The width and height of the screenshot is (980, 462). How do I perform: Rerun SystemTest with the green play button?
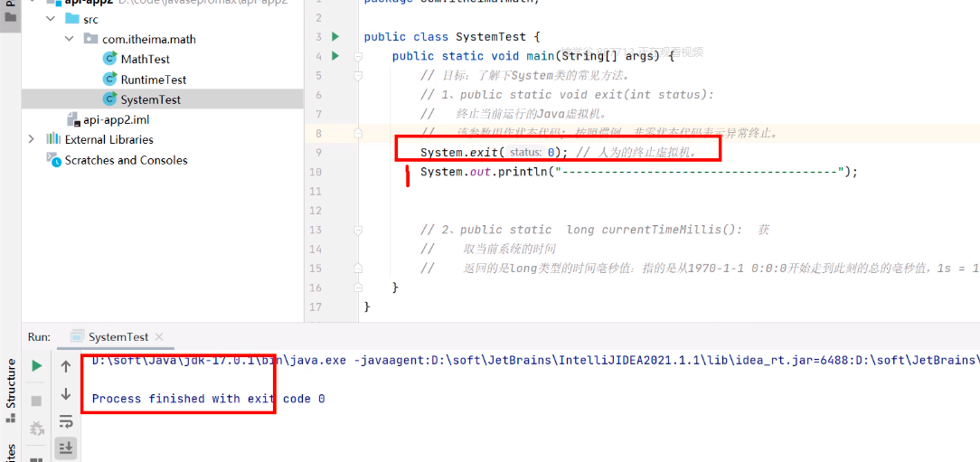coord(37,366)
